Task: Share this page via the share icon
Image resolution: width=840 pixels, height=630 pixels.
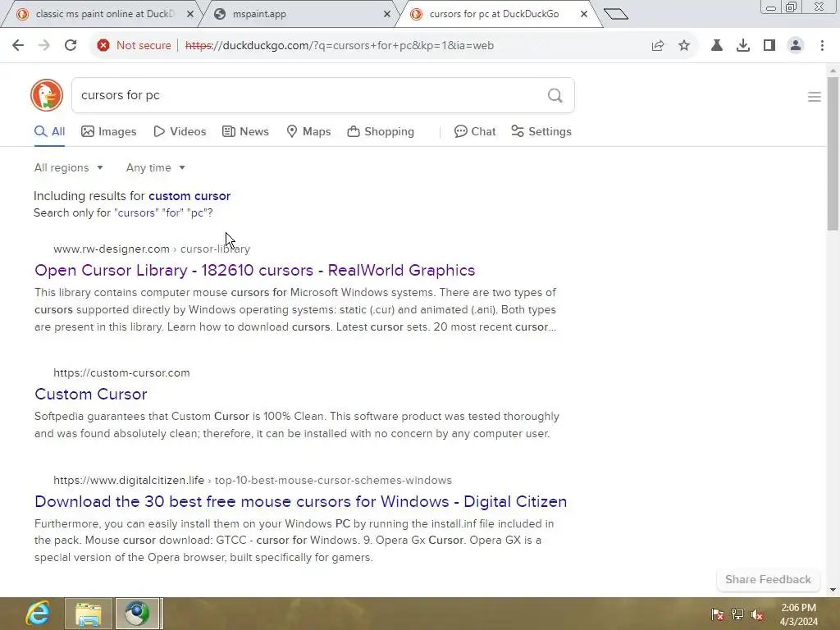Action: click(x=658, y=46)
